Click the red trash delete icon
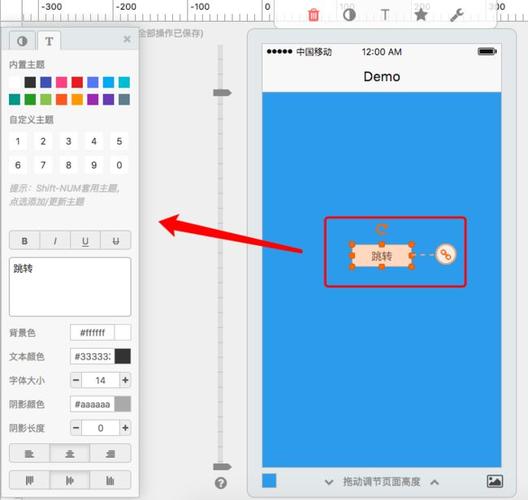Image resolution: width=528 pixels, height=500 pixels. 314,15
